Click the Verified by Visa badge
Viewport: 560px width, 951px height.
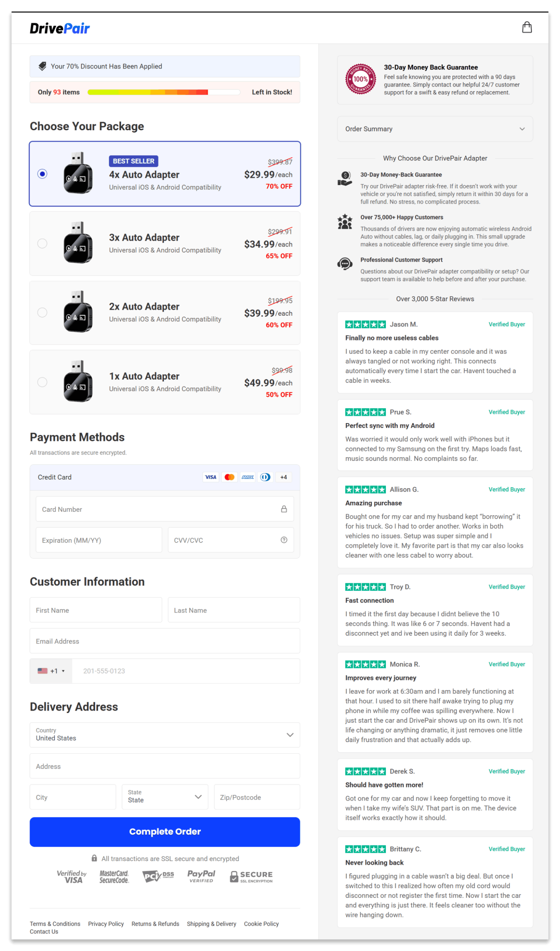pos(72,877)
